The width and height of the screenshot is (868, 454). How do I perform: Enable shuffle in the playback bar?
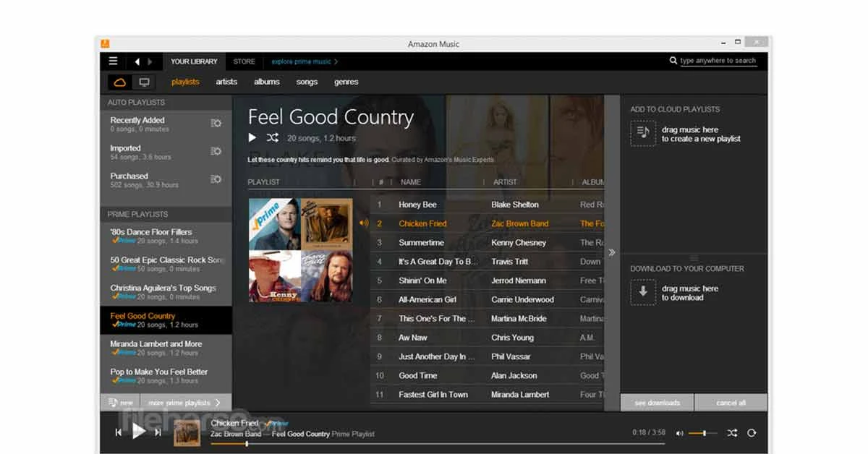pos(732,432)
